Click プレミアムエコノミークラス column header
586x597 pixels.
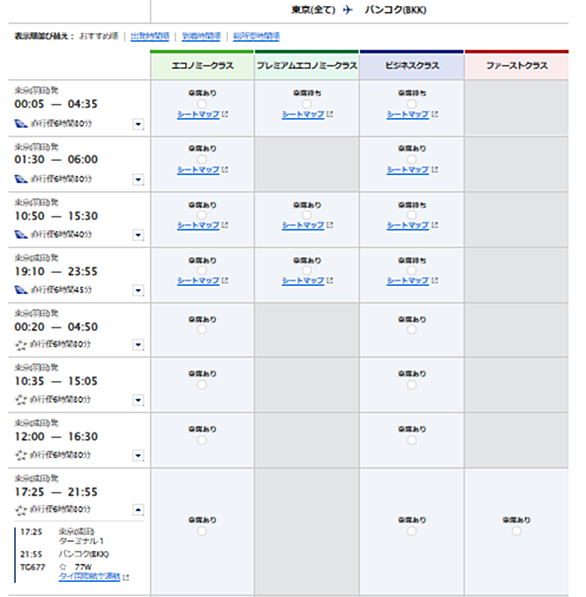click(x=307, y=65)
